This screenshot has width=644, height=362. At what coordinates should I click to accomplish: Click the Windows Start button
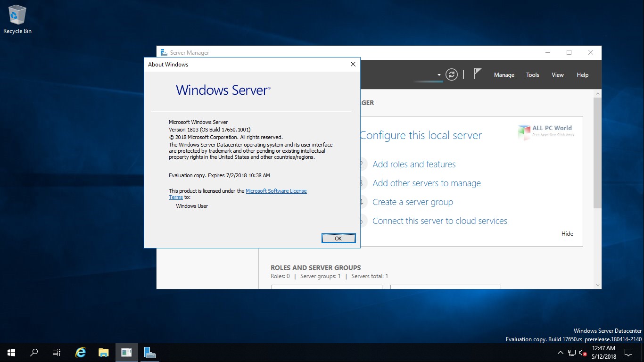coord(11,353)
